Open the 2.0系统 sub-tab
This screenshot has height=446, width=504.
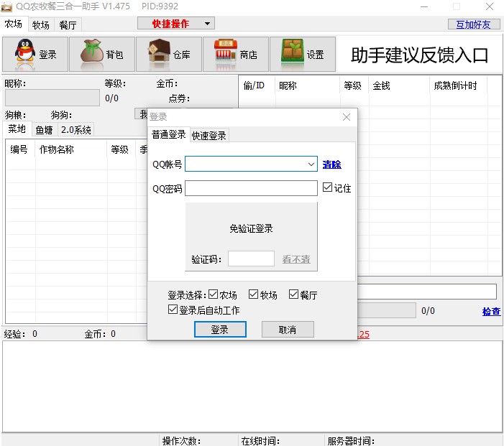76,130
